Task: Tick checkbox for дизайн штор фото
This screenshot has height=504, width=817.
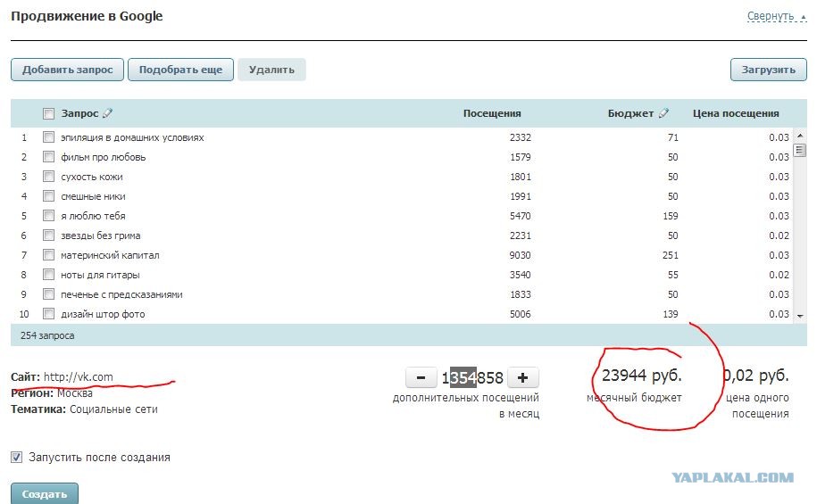Action: click(x=49, y=314)
